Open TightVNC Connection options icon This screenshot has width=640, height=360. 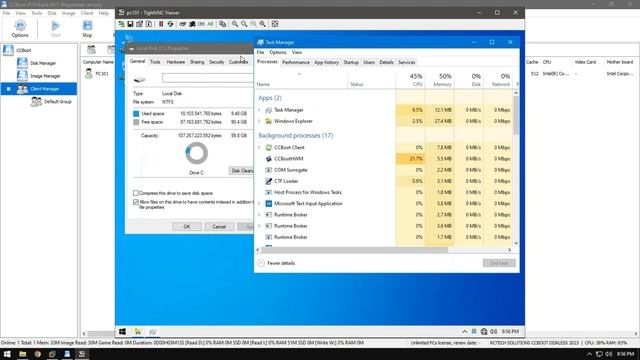(x=140, y=24)
